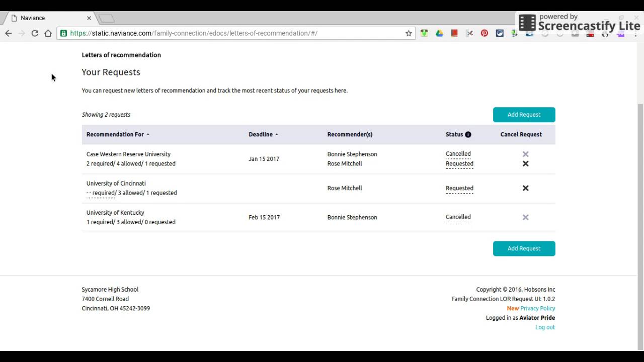Close the Naviance browser tab
The image size is (644, 362).
[x=89, y=18]
